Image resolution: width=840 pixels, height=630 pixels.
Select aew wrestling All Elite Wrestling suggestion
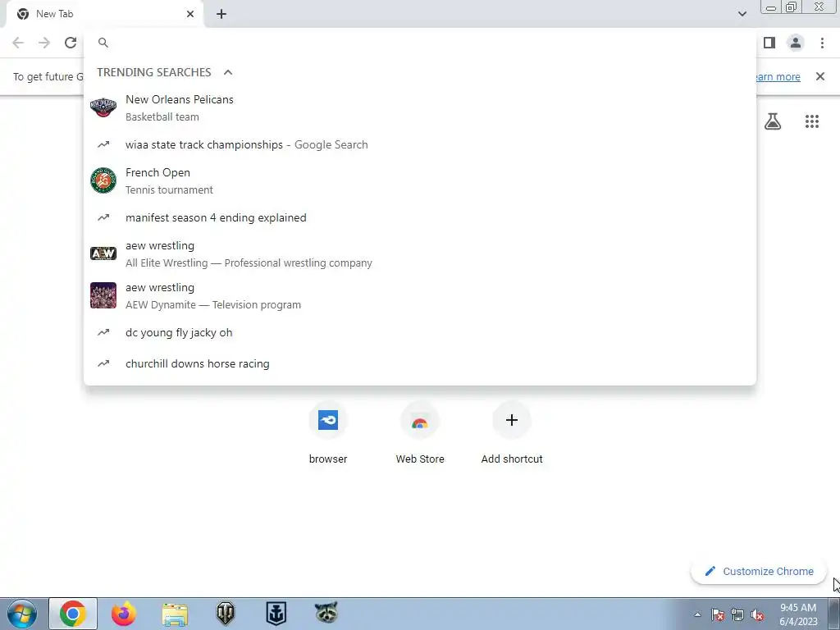(x=420, y=254)
